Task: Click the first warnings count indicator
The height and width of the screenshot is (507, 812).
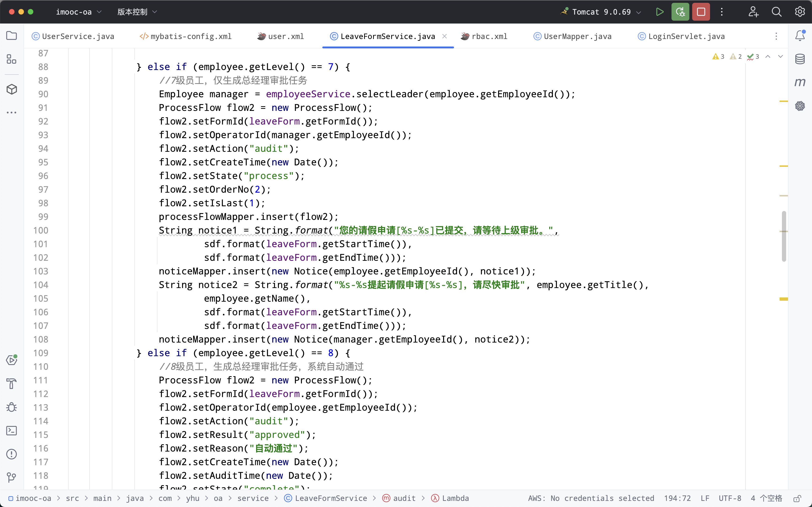Action: point(718,56)
